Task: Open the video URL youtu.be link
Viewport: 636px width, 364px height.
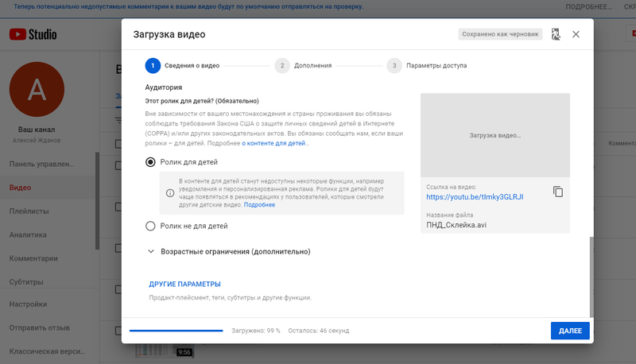Action: coord(475,197)
